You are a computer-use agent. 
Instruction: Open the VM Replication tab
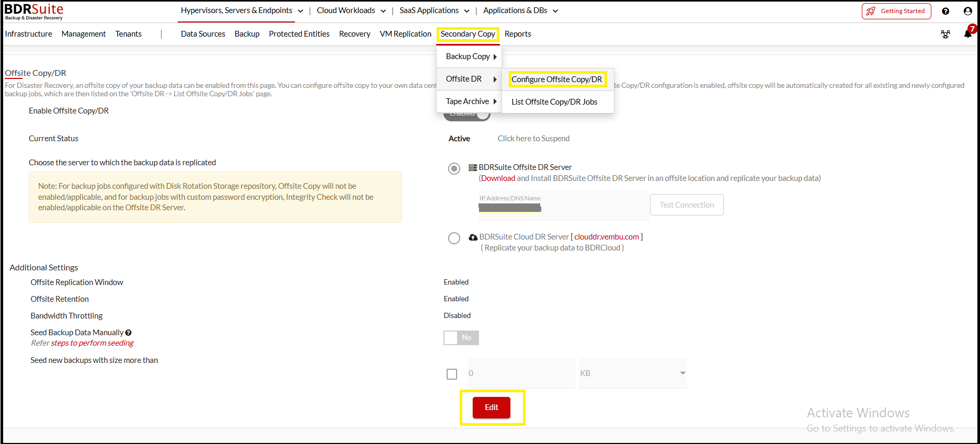pos(405,34)
